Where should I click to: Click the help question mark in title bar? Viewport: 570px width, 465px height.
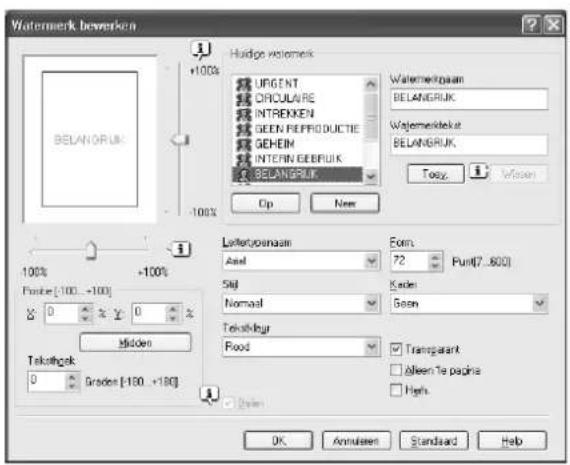[x=531, y=25]
